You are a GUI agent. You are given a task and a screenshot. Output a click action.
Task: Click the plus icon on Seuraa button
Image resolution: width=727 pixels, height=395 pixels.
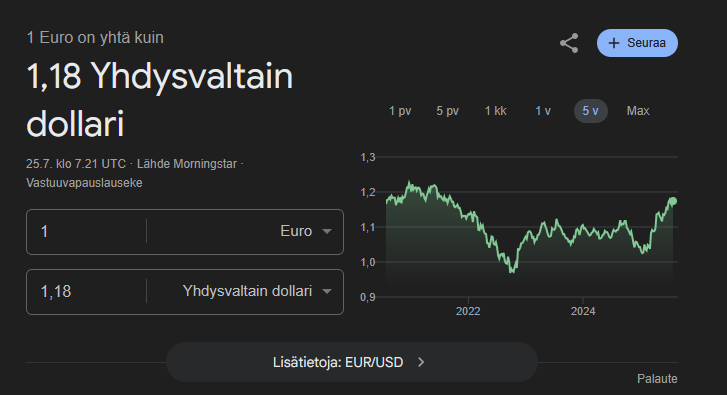[x=614, y=43]
